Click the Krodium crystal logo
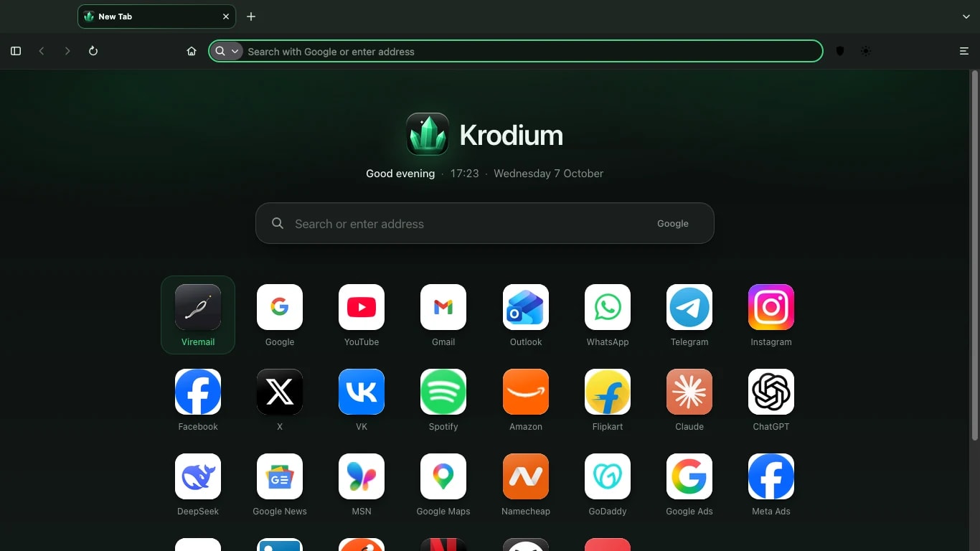Viewport: 980px width, 551px height. point(428,134)
